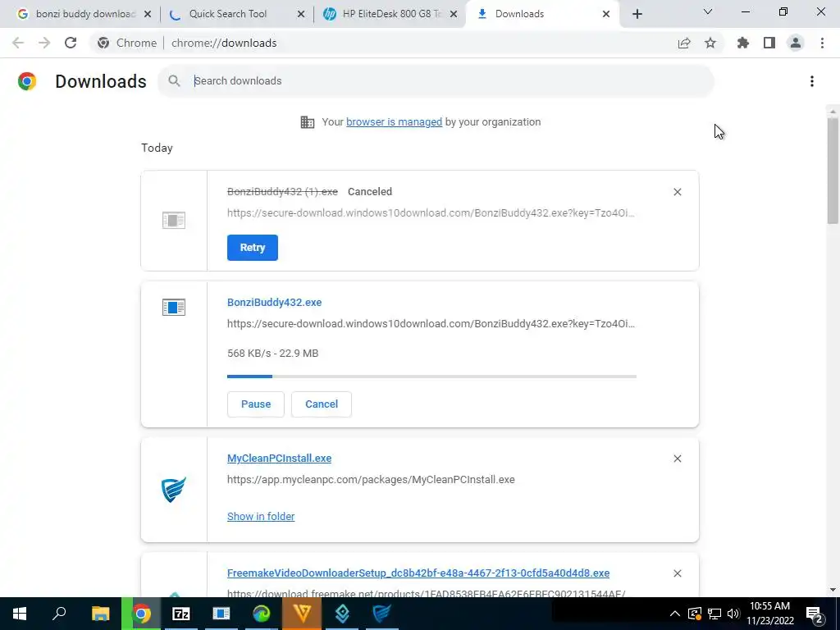840x630 pixels.
Task: Open File Explorer from the taskbar
Action: [x=100, y=614]
